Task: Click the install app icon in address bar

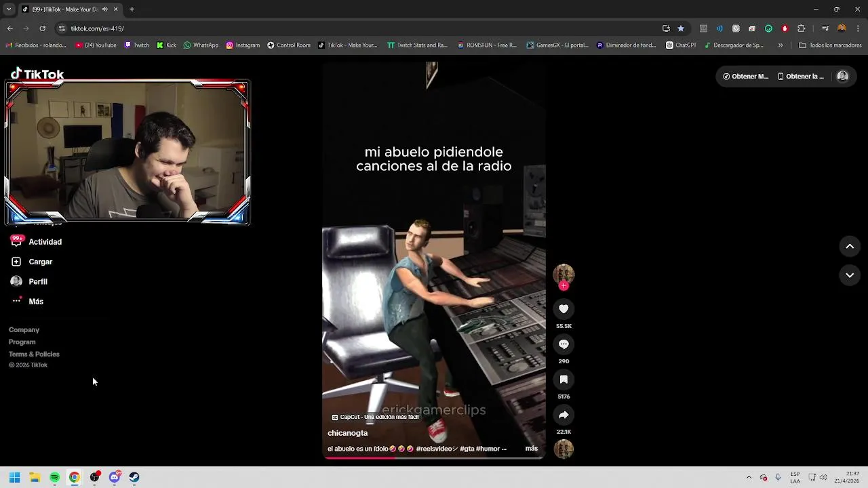Action: [x=666, y=28]
